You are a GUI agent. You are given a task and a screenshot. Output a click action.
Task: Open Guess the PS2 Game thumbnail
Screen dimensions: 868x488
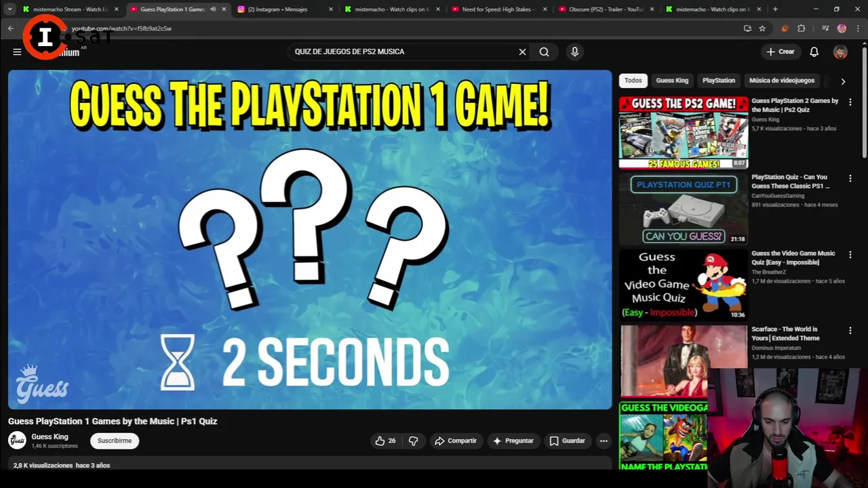(684, 132)
